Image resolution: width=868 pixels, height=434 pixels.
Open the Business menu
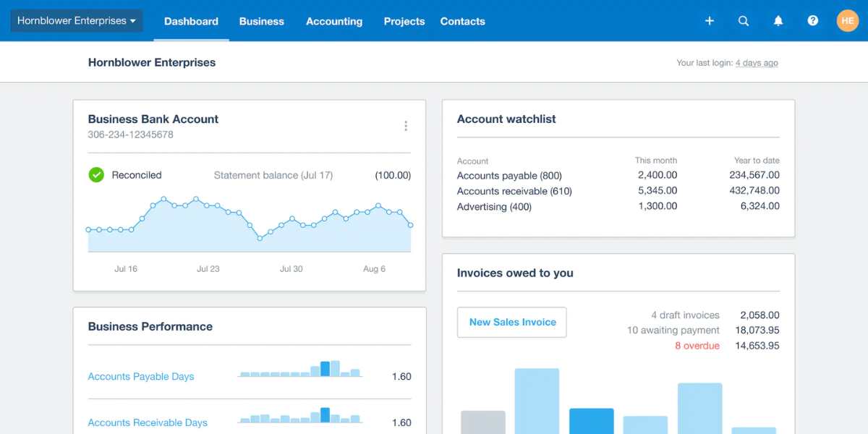click(x=261, y=21)
